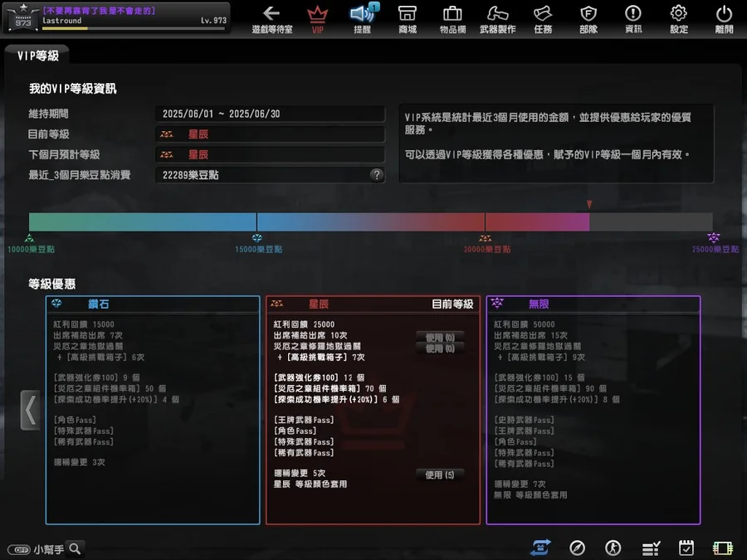This screenshot has width=747, height=560.
Task: Click 紅利回饋 50000 in 無限 card
Action: coord(524,324)
